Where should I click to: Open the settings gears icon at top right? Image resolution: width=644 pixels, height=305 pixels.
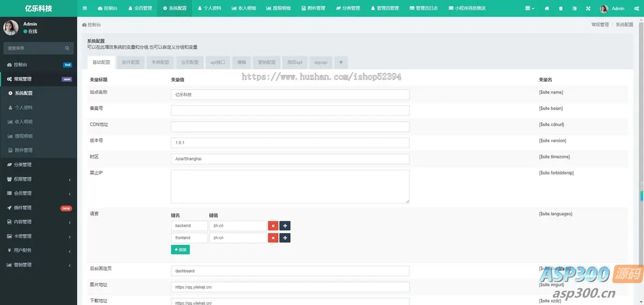(x=635, y=9)
